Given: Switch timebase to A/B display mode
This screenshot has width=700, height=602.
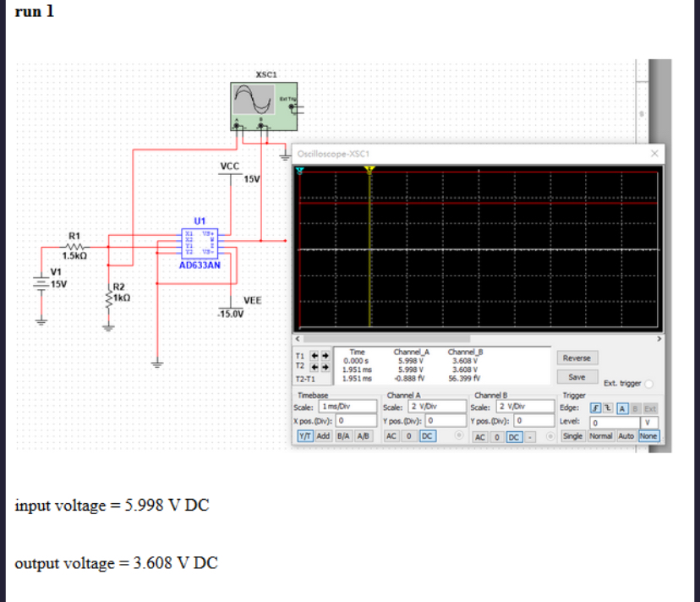Looking at the screenshot, I should click(364, 435).
